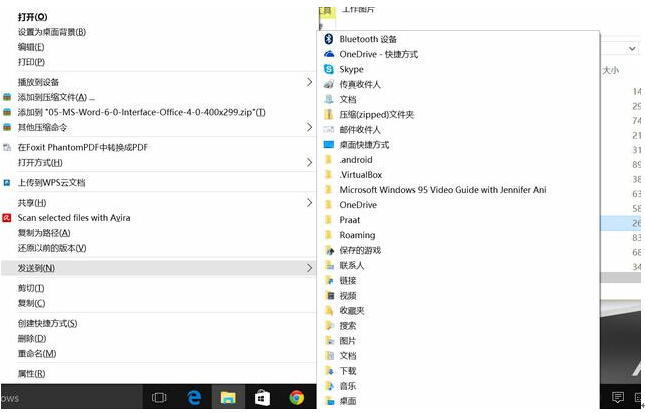Click the Bluetooth device icon in submenu

[328, 39]
